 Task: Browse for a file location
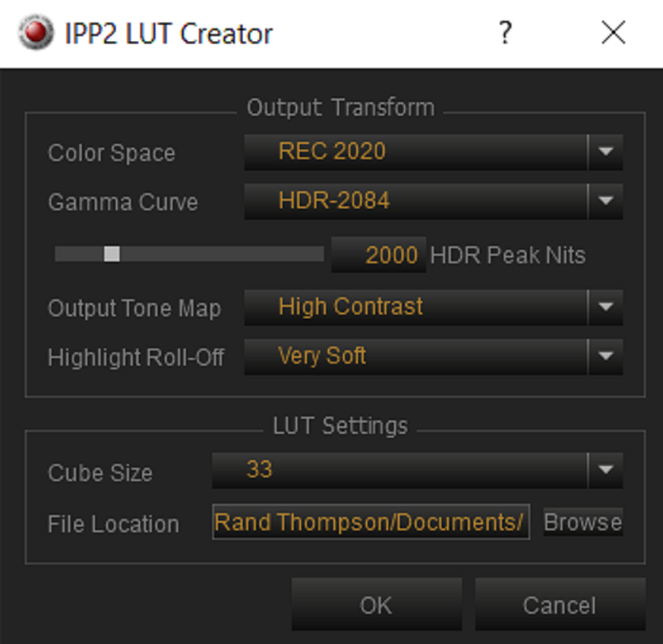point(583,522)
